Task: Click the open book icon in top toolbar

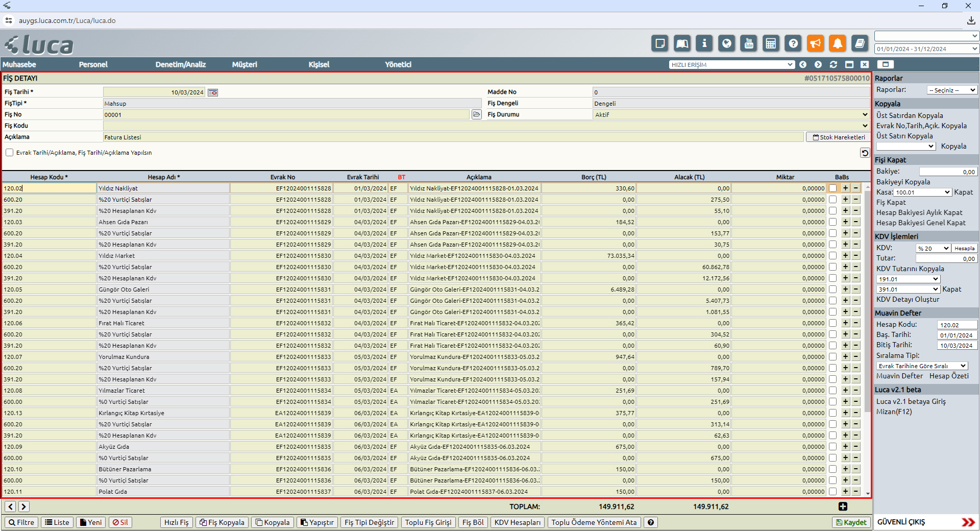Action: pyautogui.click(x=682, y=43)
